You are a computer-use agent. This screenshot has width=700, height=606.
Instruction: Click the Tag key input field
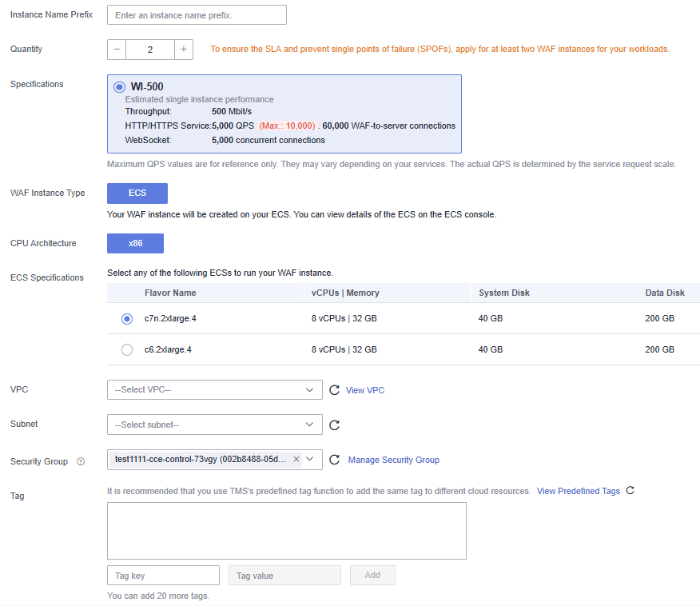(x=163, y=576)
